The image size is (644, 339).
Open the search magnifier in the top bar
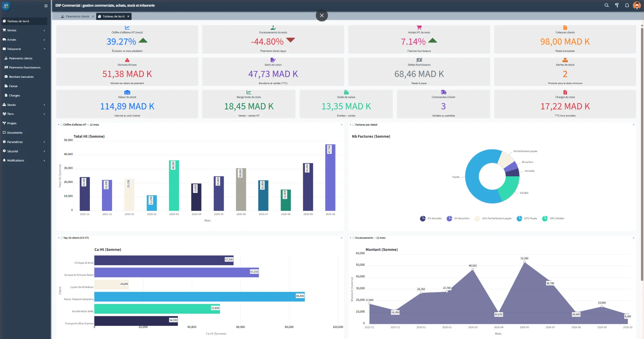606,5
